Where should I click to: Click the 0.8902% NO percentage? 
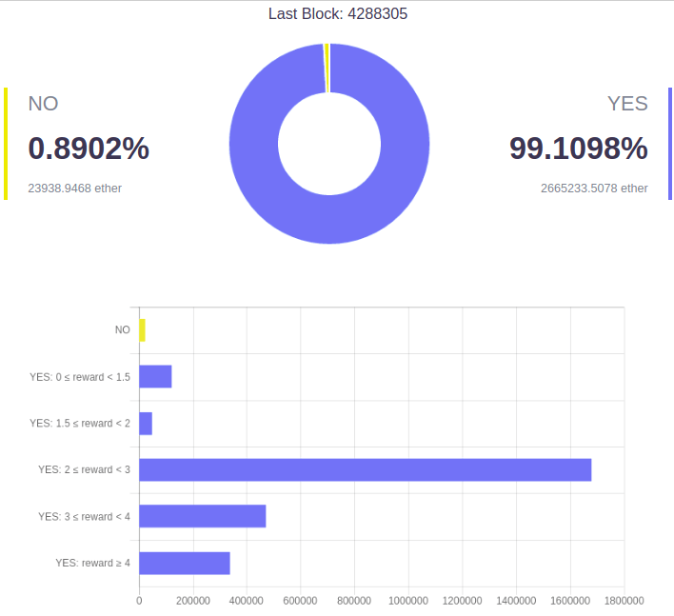pyautogui.click(x=89, y=149)
